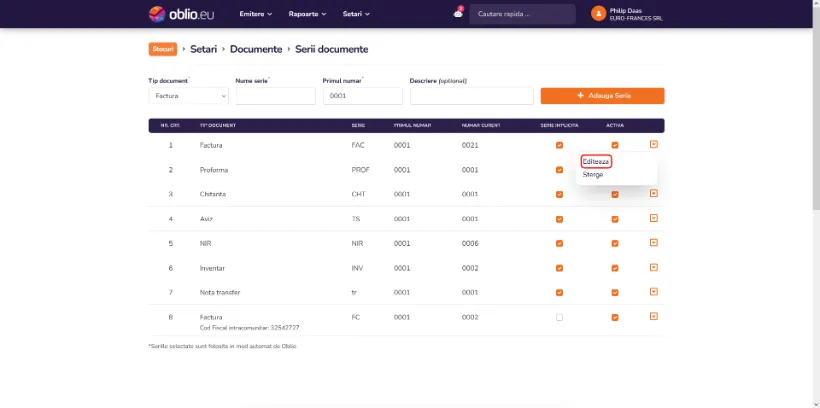Toggle Serie implicita for Aviz row
Image resolution: width=820 pixels, height=408 pixels.
560,219
